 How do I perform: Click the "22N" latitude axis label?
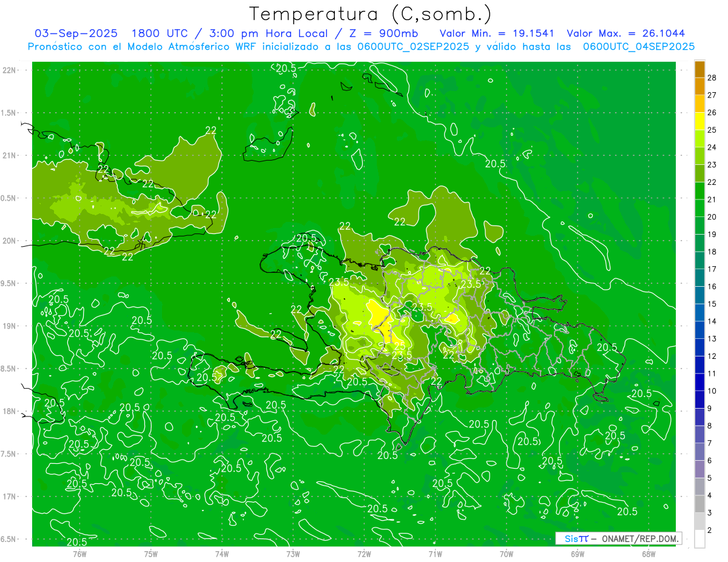(x=10, y=70)
